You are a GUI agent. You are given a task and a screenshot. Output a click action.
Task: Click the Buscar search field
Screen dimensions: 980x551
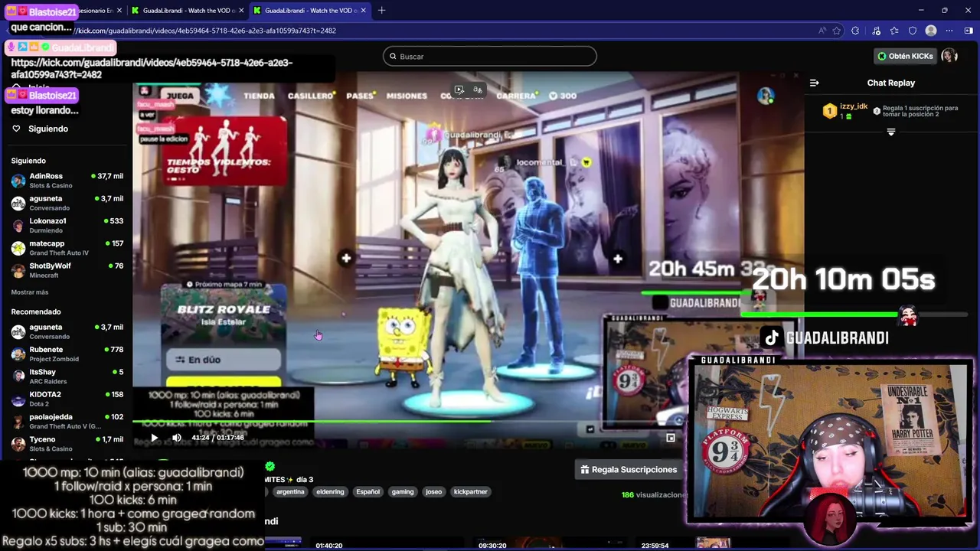(490, 57)
